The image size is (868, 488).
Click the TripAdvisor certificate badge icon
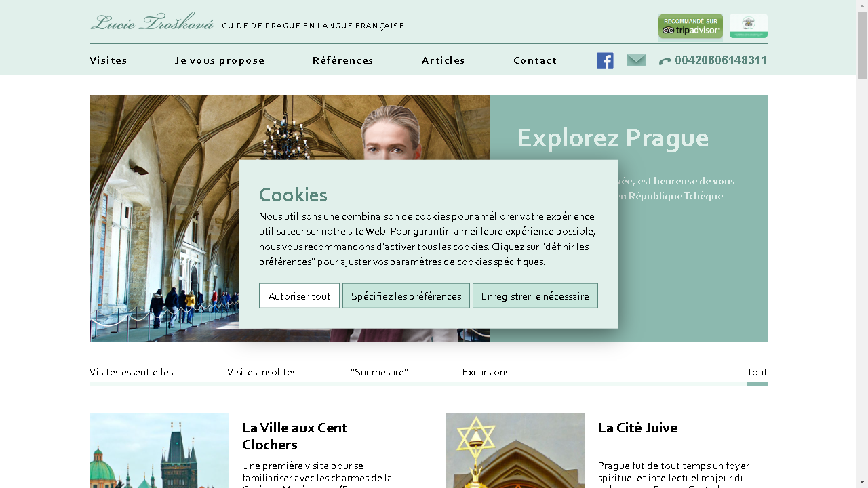pos(749,26)
